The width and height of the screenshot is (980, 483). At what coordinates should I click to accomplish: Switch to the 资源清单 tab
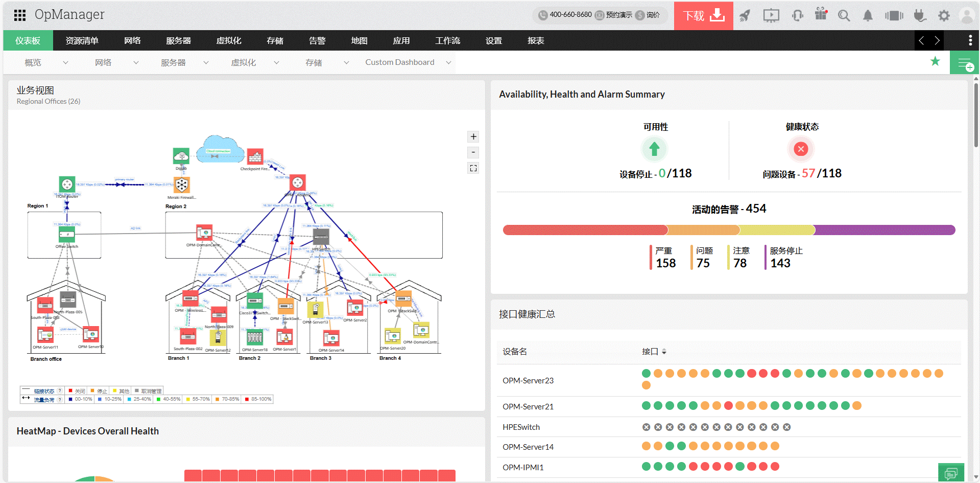82,40
